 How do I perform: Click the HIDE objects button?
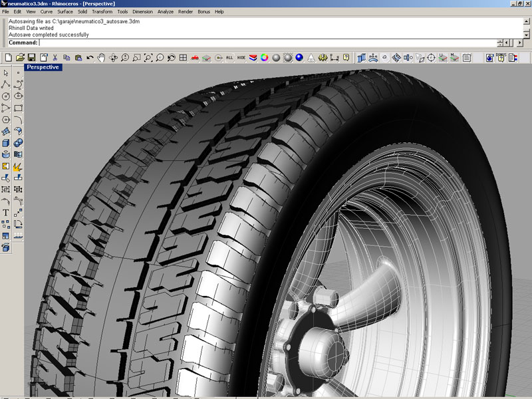coord(241,58)
